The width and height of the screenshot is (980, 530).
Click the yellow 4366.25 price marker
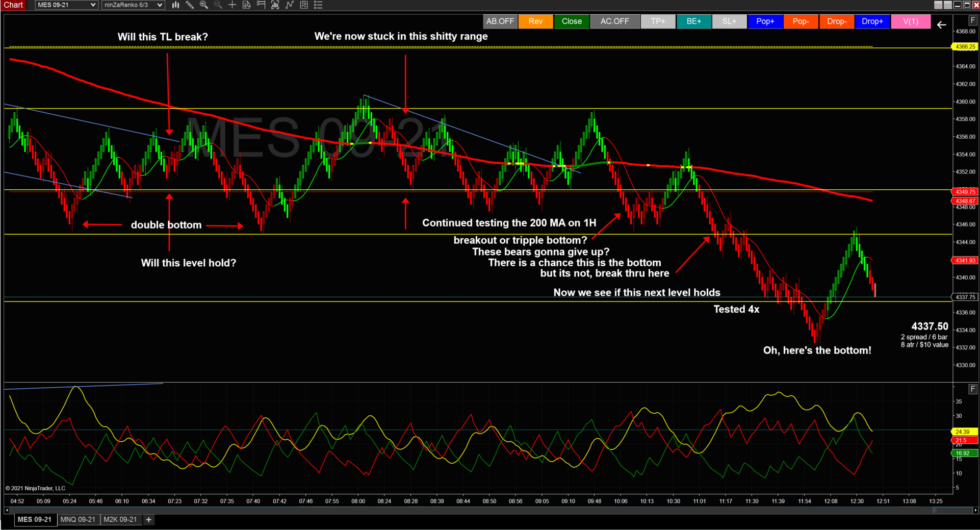[965, 47]
